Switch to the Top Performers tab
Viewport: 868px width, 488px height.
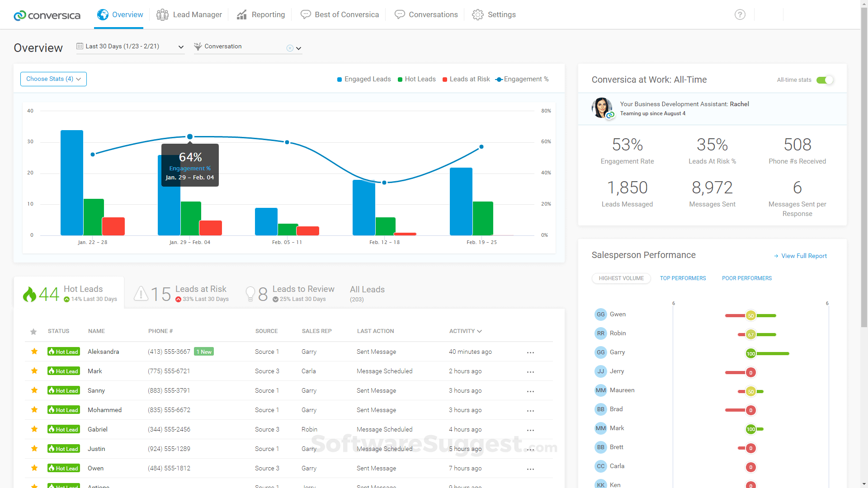click(683, 278)
